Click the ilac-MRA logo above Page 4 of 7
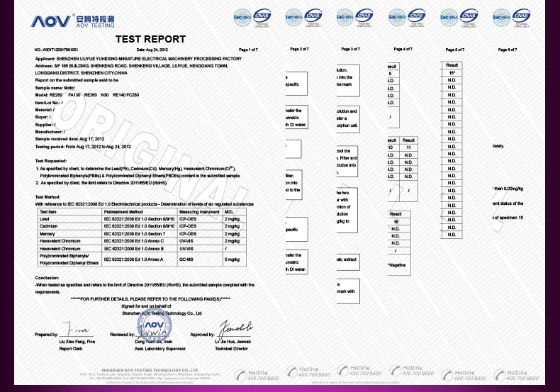Viewport: 560px width, 392px height. click(397, 18)
